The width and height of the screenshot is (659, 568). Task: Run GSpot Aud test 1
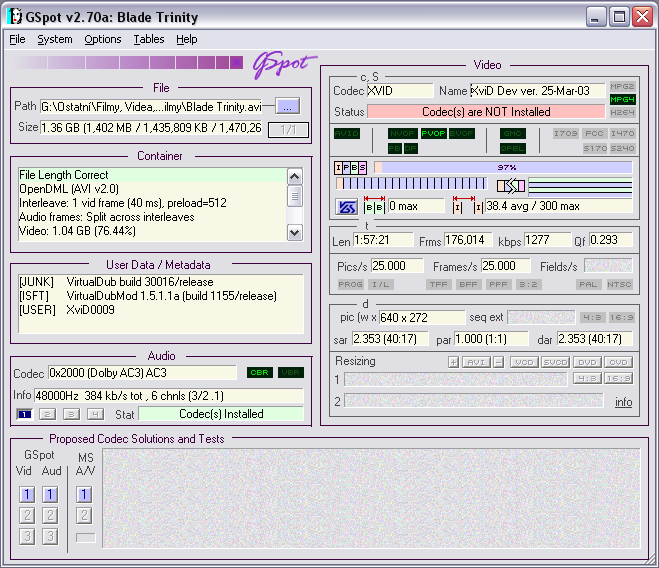click(50, 494)
